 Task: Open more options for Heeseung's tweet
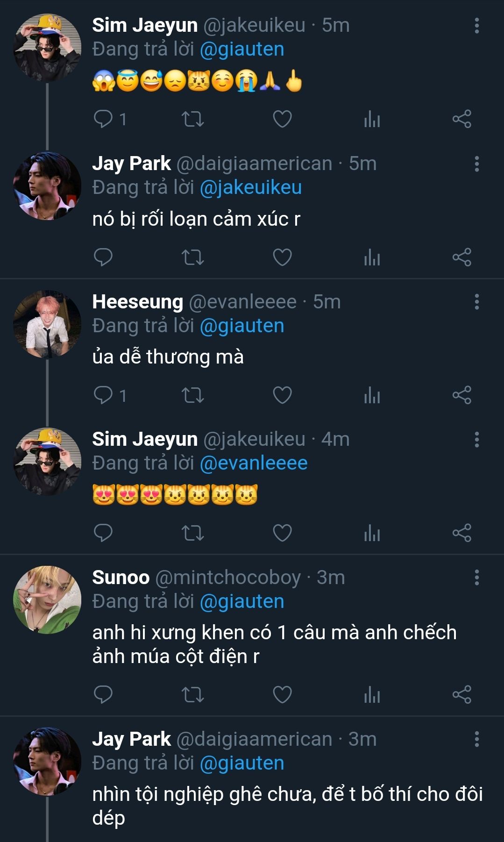476,302
